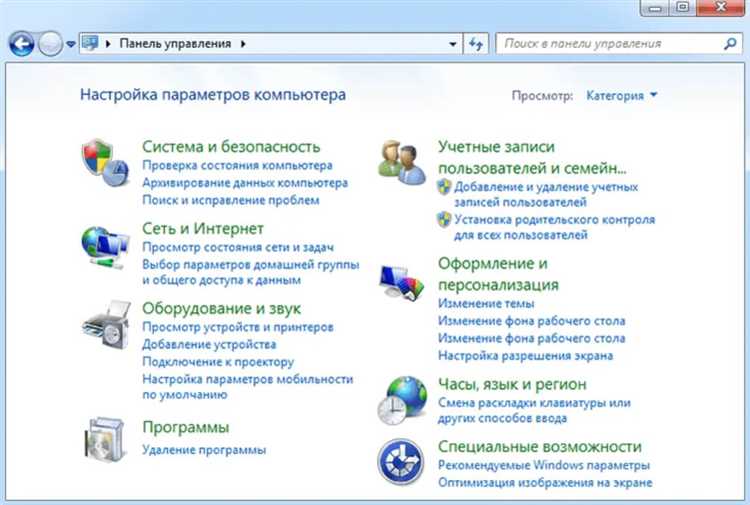Click Изменение темы link
Viewport: 750px width, 505px height.
pyautogui.click(x=486, y=304)
